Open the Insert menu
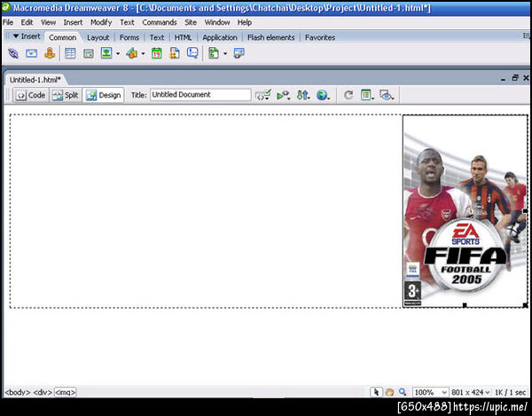 click(73, 22)
